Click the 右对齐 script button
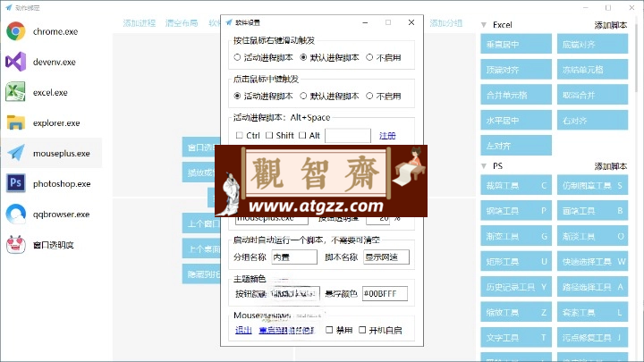Image resolution: width=644 pixels, height=362 pixels. pyautogui.click(x=593, y=121)
